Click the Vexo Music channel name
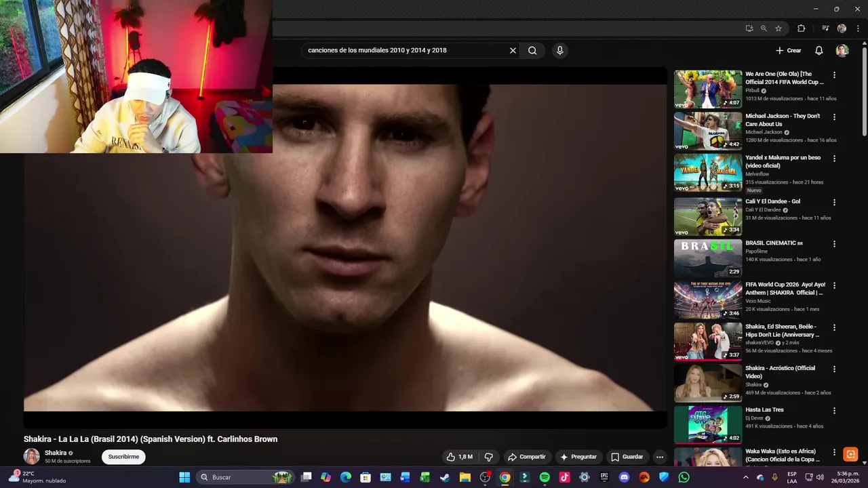This screenshot has height=488, width=868. (758, 301)
